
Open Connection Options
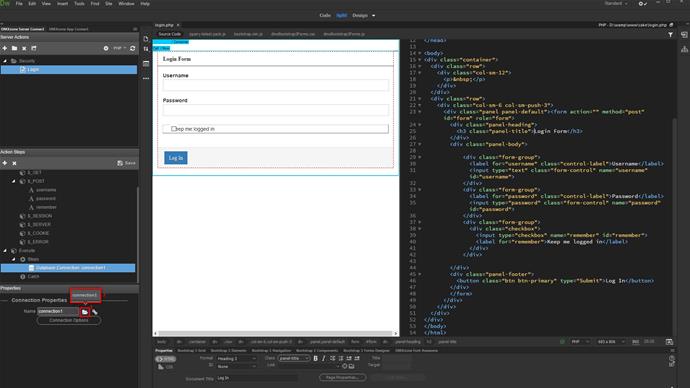click(69, 320)
